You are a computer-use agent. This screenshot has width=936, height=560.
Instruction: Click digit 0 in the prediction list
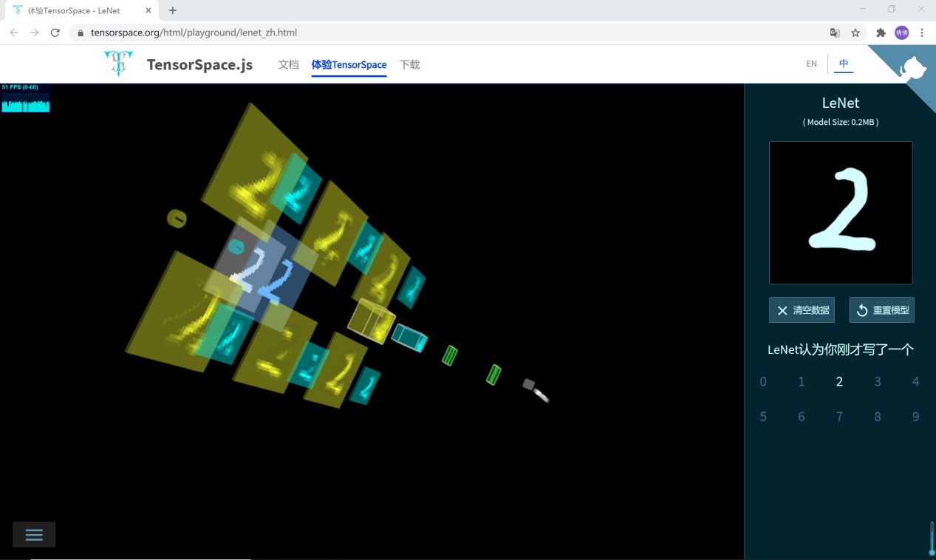pyautogui.click(x=763, y=382)
